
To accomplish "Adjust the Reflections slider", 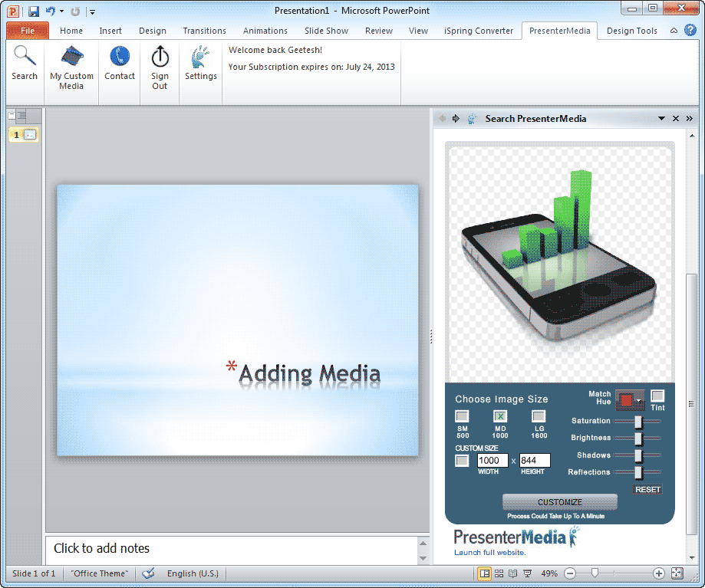I will coord(638,472).
